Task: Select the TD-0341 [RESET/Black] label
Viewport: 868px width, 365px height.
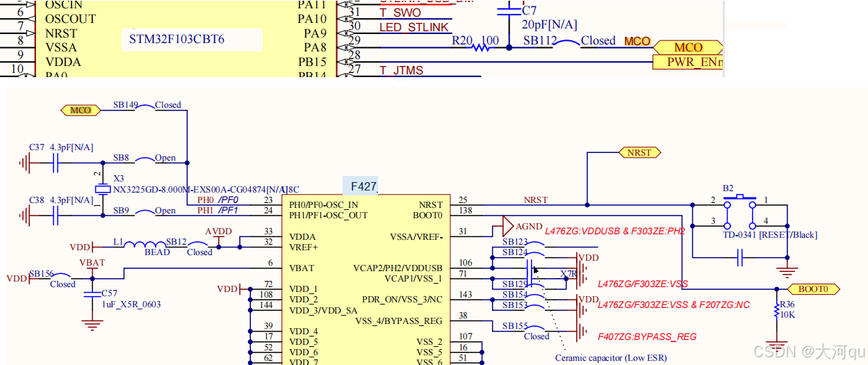Action: point(771,235)
